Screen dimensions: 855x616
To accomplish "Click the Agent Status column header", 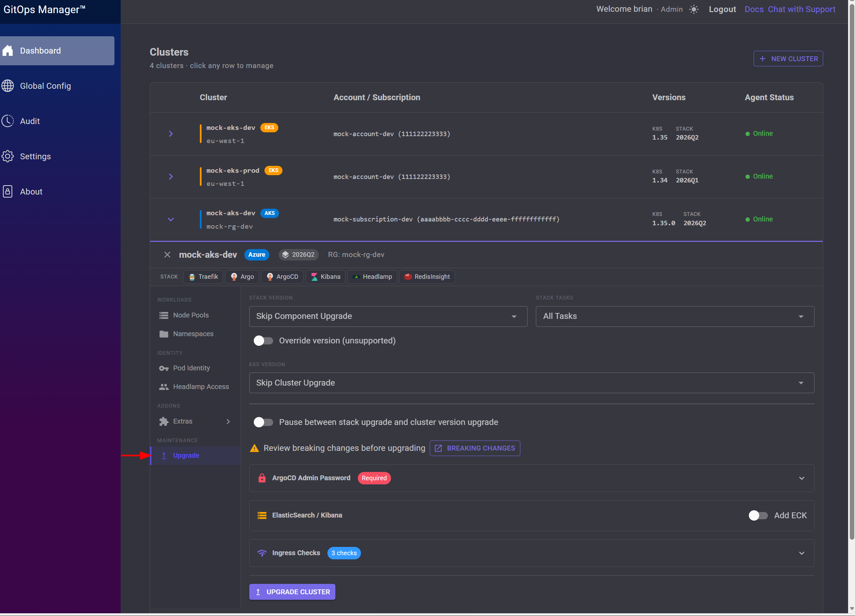I will point(769,97).
